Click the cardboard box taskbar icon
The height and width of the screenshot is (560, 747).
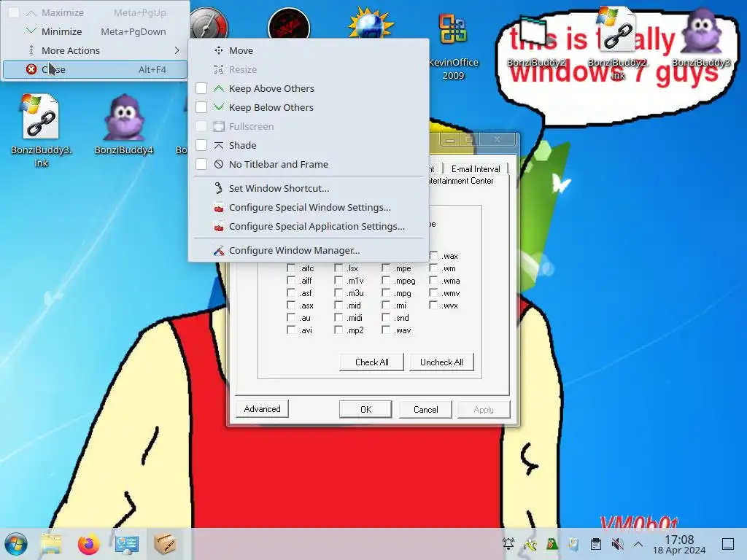[x=165, y=543]
